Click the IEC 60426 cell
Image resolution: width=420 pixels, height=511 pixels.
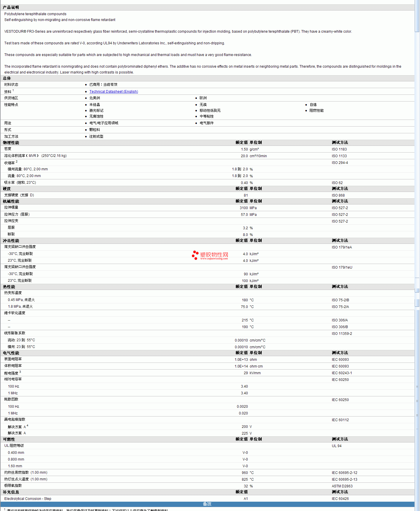pos(340,499)
